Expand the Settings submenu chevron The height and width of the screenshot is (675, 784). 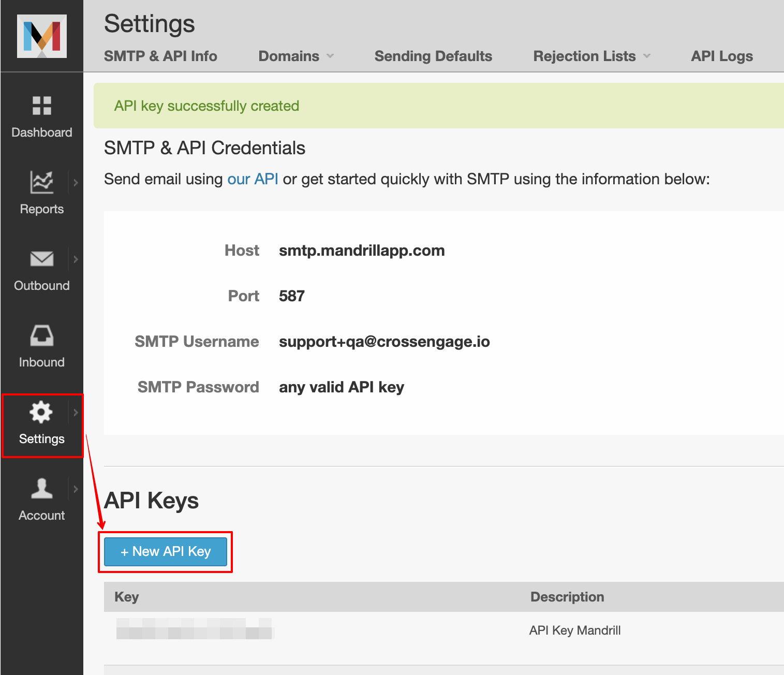[76, 412]
